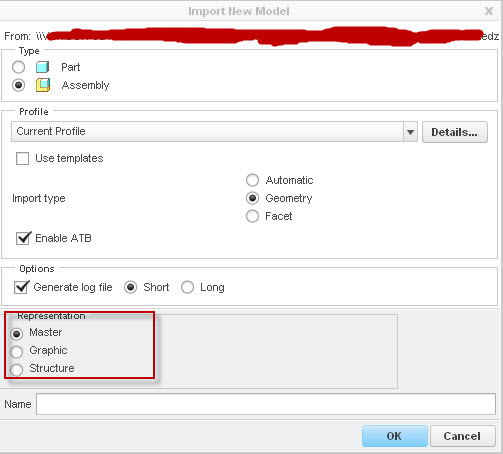This screenshot has height=454, width=503.
Task: Click the Import type label
Action: pos(39,198)
